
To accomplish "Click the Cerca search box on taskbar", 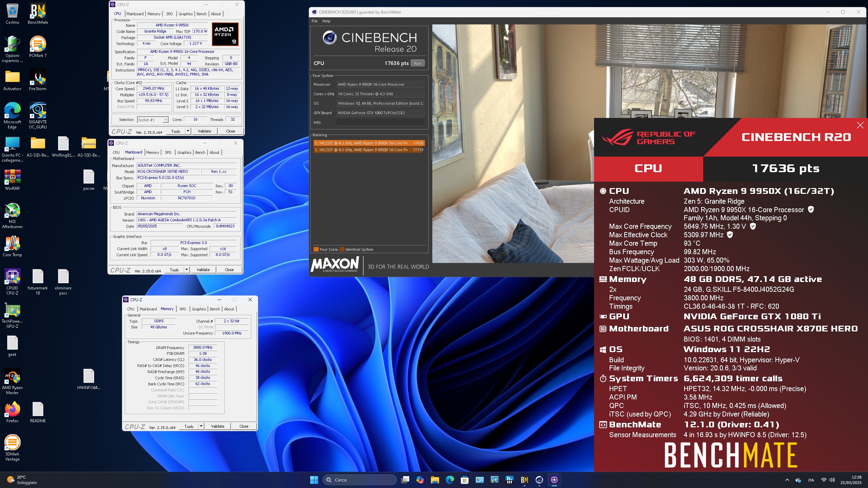I will click(359, 480).
